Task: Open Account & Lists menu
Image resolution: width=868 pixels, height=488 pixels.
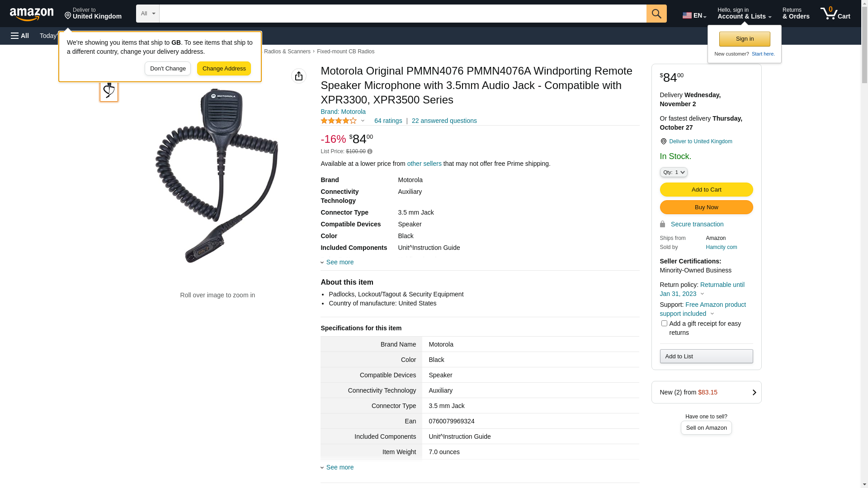Action: tap(744, 14)
